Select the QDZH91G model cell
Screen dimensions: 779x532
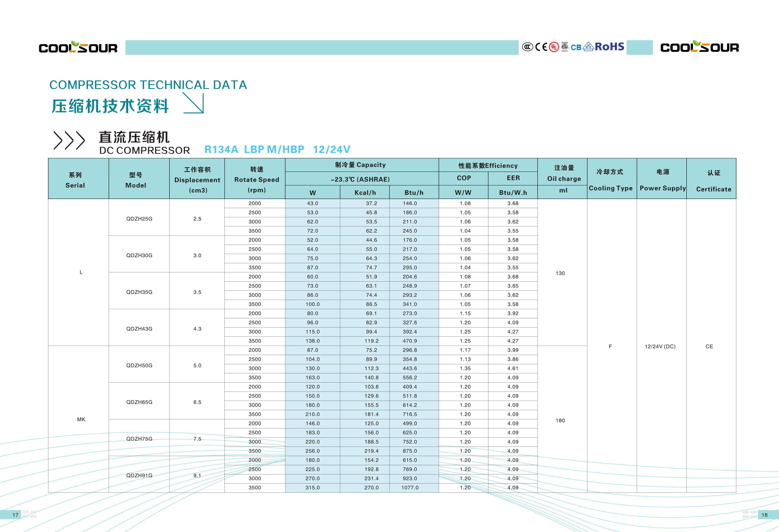[139, 475]
